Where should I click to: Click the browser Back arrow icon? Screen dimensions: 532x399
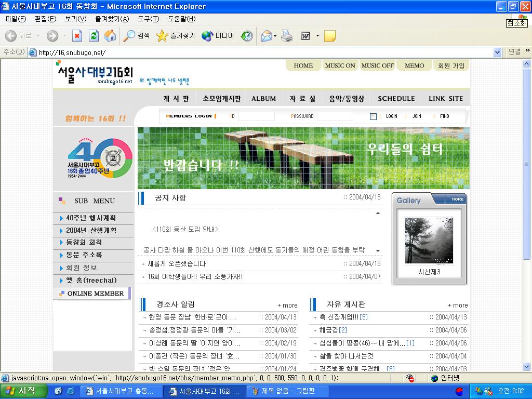click(x=10, y=36)
